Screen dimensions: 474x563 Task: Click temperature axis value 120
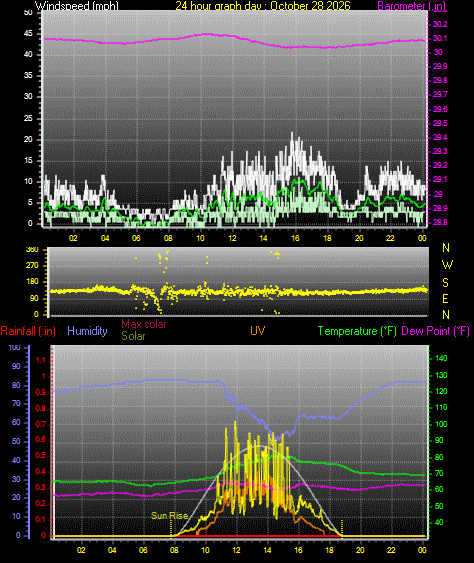pos(441,391)
